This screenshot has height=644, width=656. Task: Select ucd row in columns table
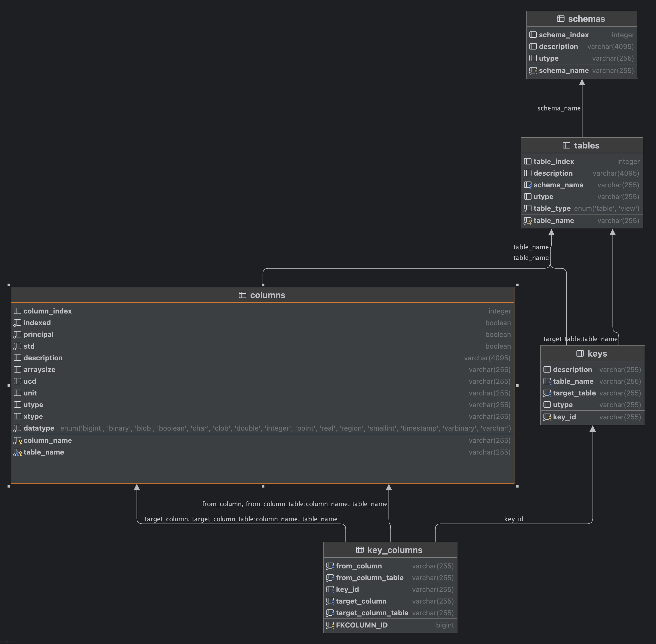pos(262,382)
